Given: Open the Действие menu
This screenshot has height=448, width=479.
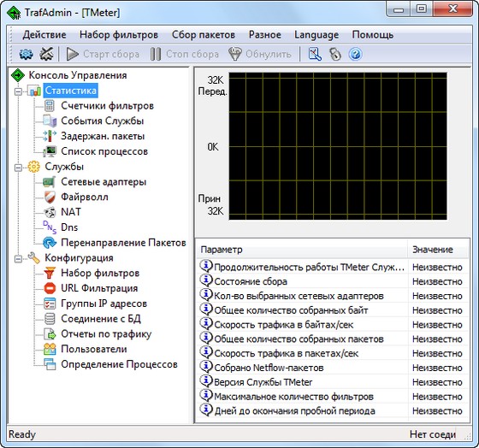Looking at the screenshot, I should click(44, 35).
